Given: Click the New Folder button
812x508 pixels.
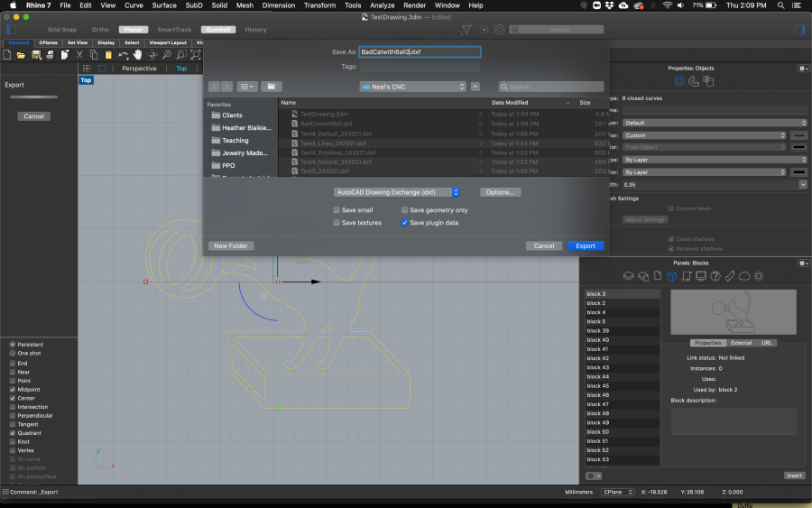Looking at the screenshot, I should tap(231, 246).
